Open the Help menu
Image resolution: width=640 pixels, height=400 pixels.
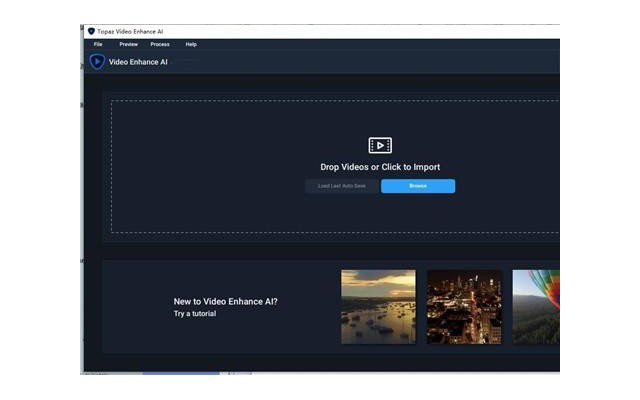coord(191,44)
